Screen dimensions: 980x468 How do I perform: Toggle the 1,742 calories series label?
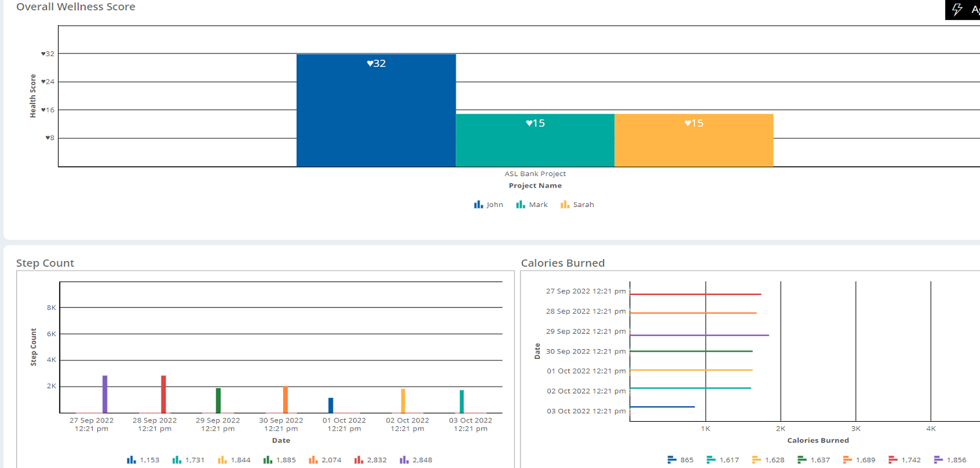coord(911,460)
